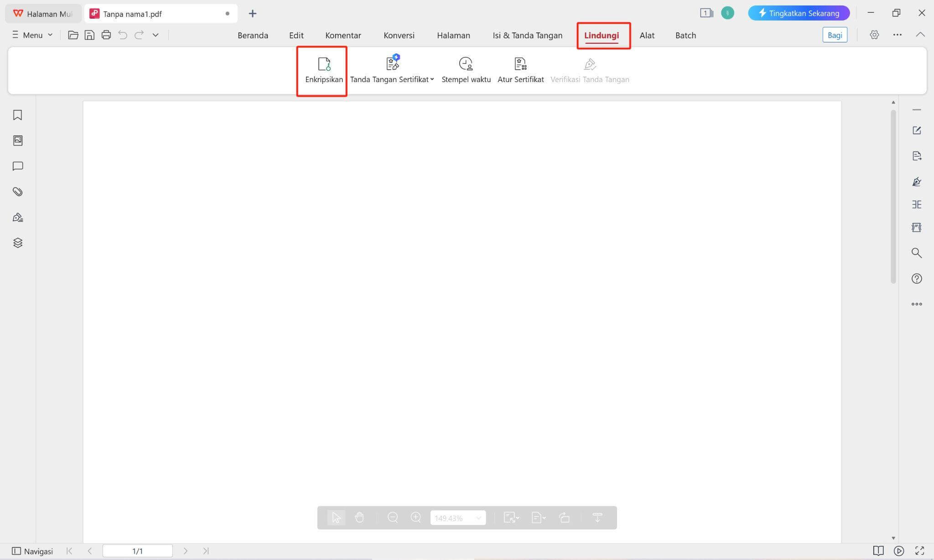Click the Tingkatkan Sekarang upgrade button

799,13
